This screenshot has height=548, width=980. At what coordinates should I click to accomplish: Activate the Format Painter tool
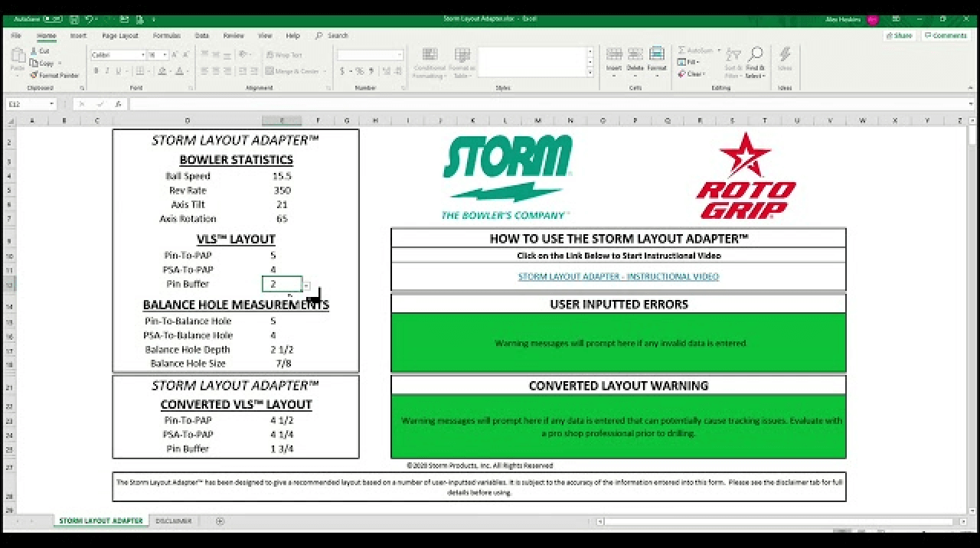[54, 76]
